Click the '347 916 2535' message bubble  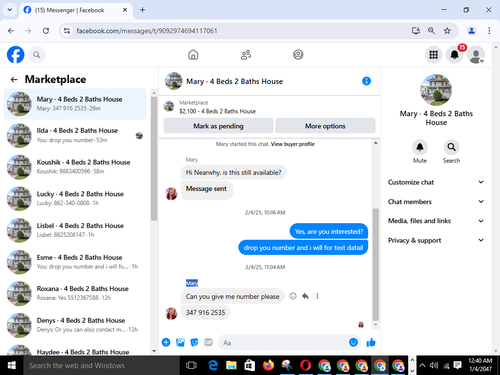(x=205, y=312)
